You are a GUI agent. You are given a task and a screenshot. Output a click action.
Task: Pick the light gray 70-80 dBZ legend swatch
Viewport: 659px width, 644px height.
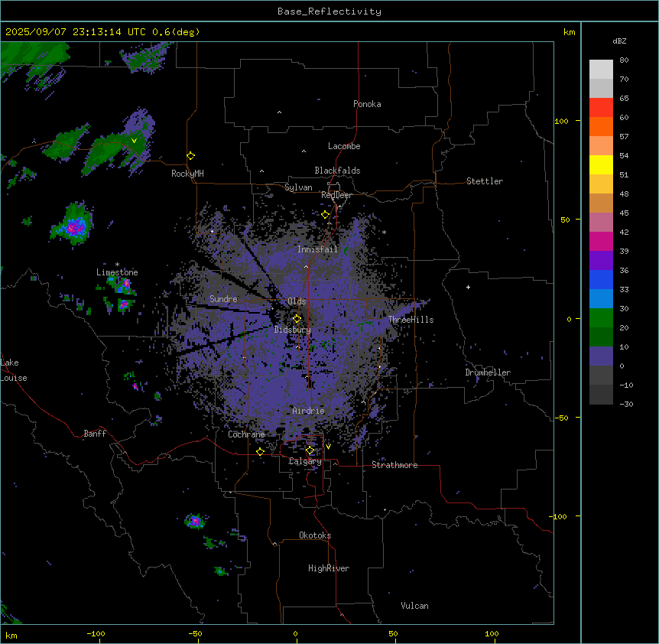[x=601, y=70]
